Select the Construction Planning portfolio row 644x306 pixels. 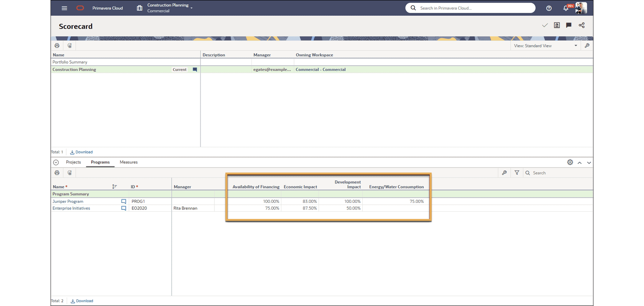click(322, 70)
